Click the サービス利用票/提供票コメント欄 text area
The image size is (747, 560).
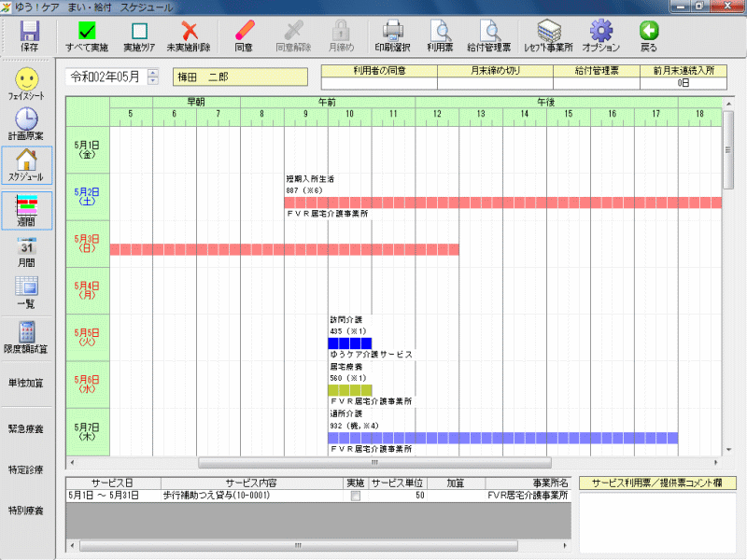click(x=657, y=522)
